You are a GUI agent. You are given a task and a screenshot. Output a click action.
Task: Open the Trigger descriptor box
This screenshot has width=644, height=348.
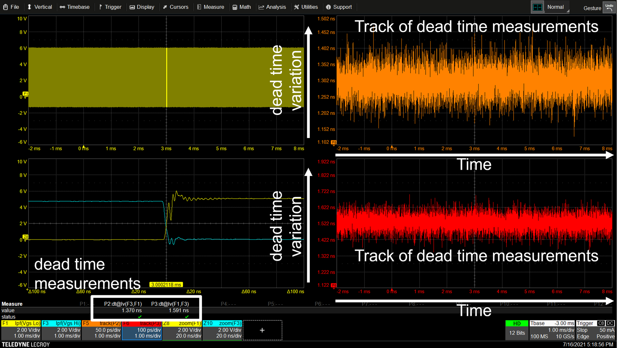pyautogui.click(x=595, y=330)
